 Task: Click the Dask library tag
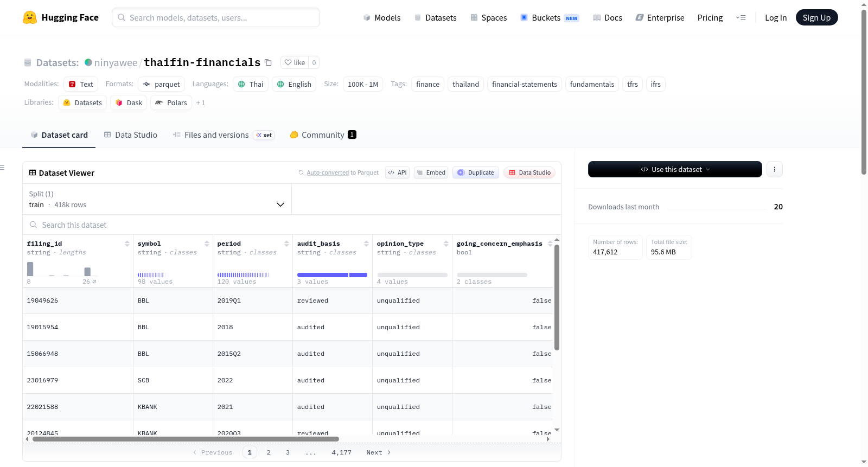129,103
